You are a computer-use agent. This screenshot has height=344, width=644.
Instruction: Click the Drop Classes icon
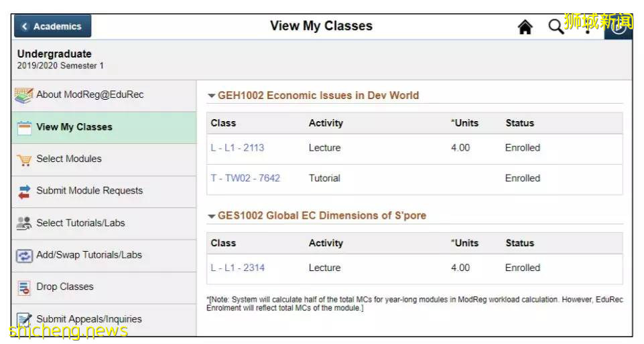(x=24, y=287)
